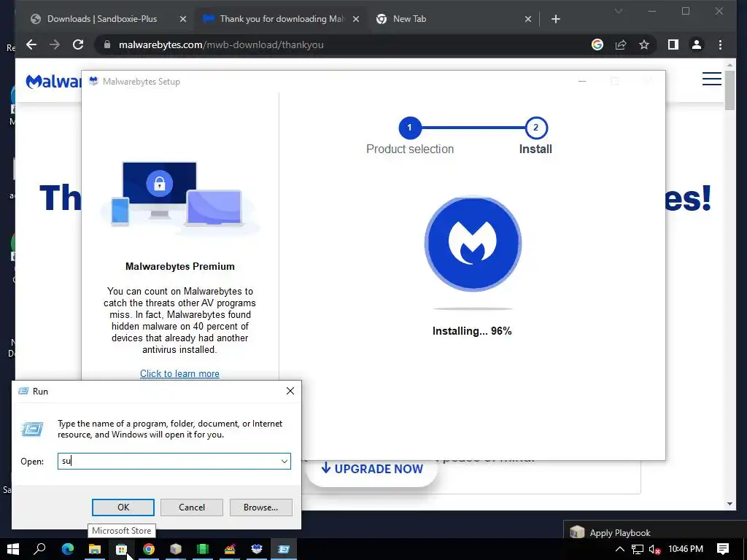Open the network tray icon
This screenshot has width=747, height=560.
[638, 549]
